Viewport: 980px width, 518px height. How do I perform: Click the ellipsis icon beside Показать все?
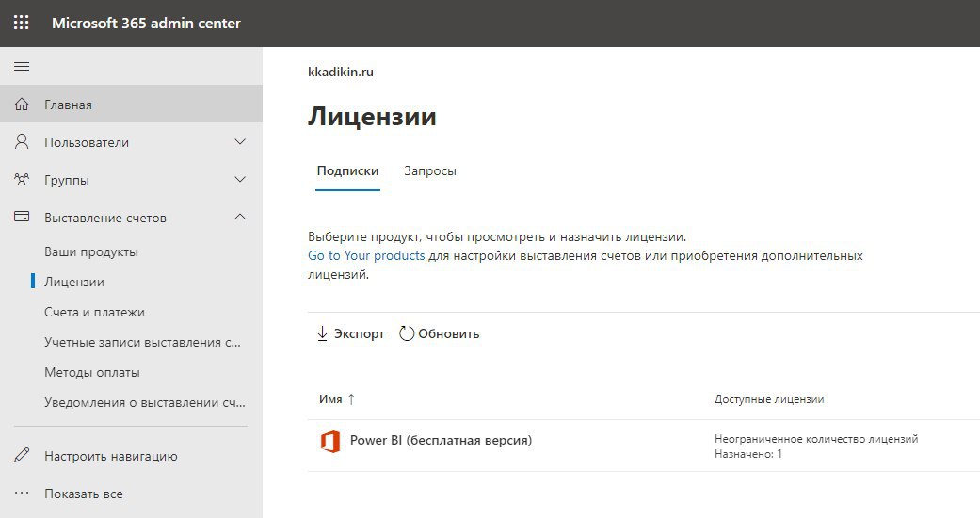(22, 493)
